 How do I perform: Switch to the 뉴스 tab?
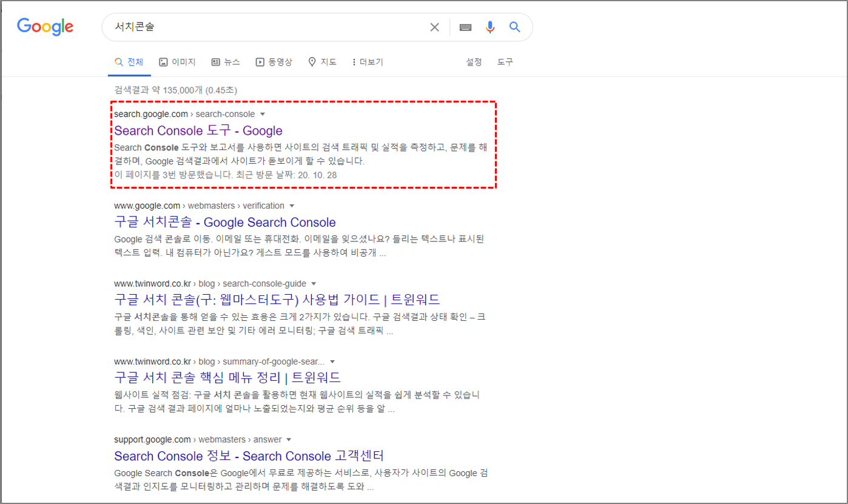click(x=226, y=62)
